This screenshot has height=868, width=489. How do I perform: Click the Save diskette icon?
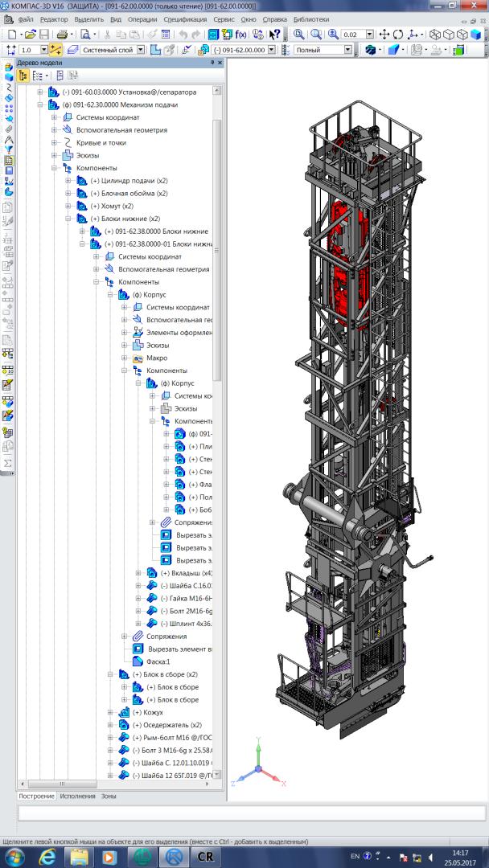pos(44,35)
